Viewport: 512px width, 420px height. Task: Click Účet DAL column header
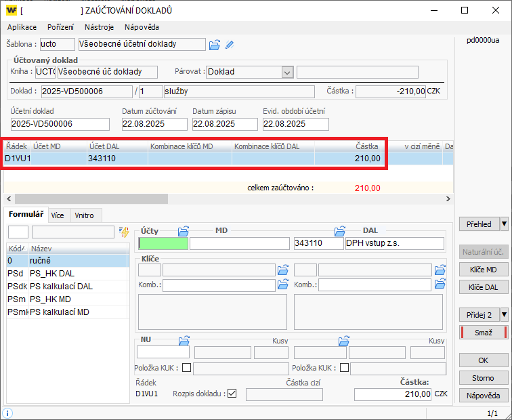[118, 146]
